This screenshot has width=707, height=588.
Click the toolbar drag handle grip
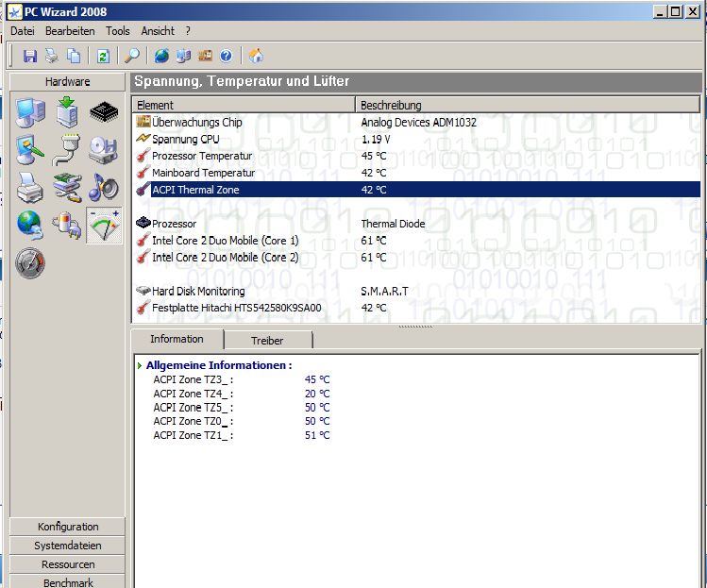(11, 56)
